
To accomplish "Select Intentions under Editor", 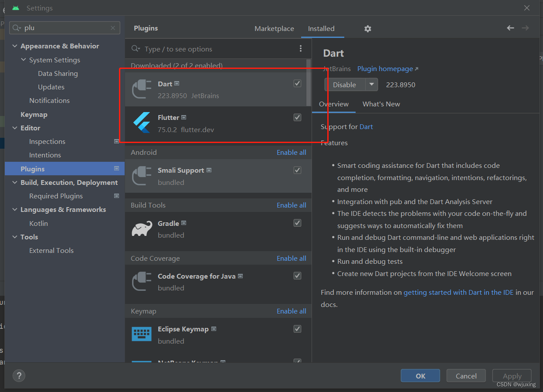I will [x=45, y=155].
